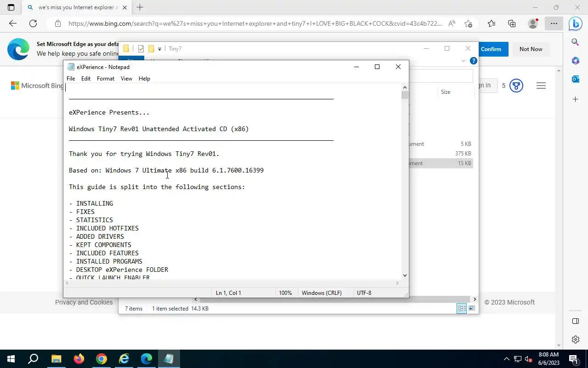Click the Not Now button
Image resolution: width=588 pixels, height=368 pixels.
click(x=531, y=49)
